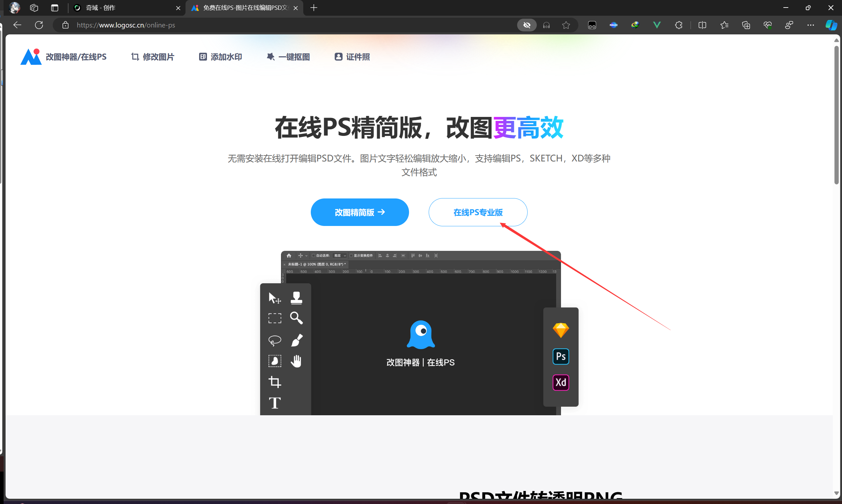Pick the Rectangular Marquee tool icon
The height and width of the screenshot is (504, 842).
[x=274, y=318]
